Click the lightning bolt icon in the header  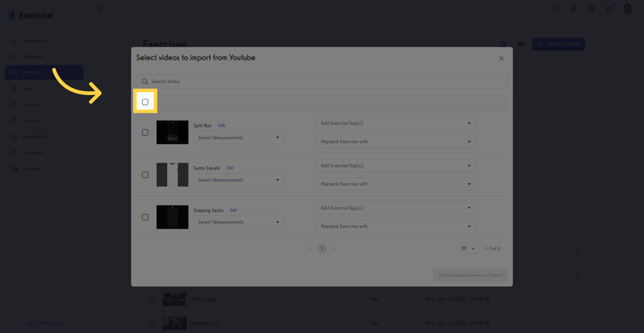point(573,9)
